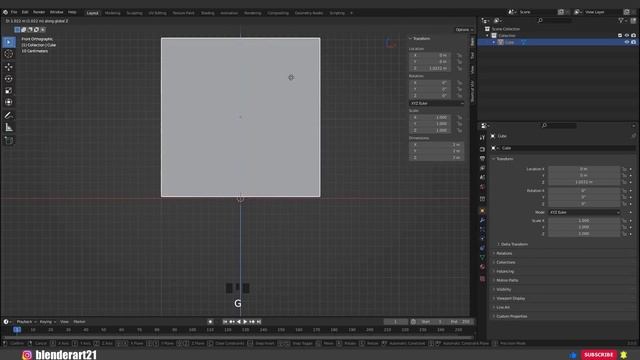The height and width of the screenshot is (360, 640).
Task: Toggle lock for Scale X in the sidebar
Action: point(460,118)
